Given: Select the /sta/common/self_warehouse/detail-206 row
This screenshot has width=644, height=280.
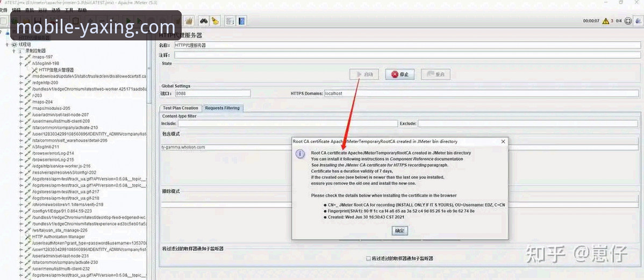Looking at the screenshot, I should 69,141.
